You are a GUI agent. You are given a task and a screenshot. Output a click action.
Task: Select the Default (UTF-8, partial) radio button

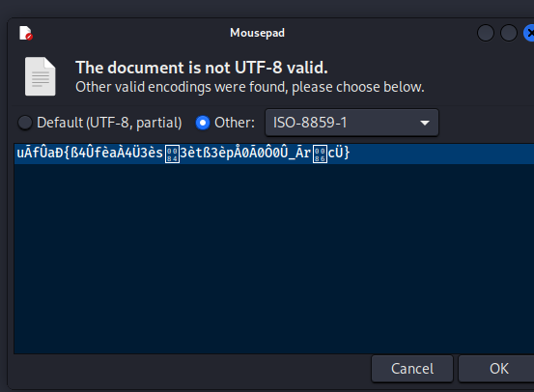pyautogui.click(x=25, y=123)
